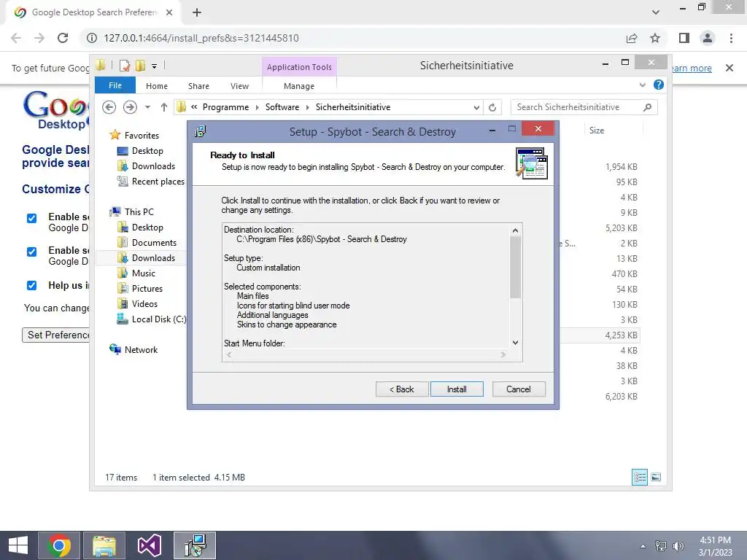Screen dimensions: 747x560
Task: Click Explorer forward navigation arrow
Action: 130,107
